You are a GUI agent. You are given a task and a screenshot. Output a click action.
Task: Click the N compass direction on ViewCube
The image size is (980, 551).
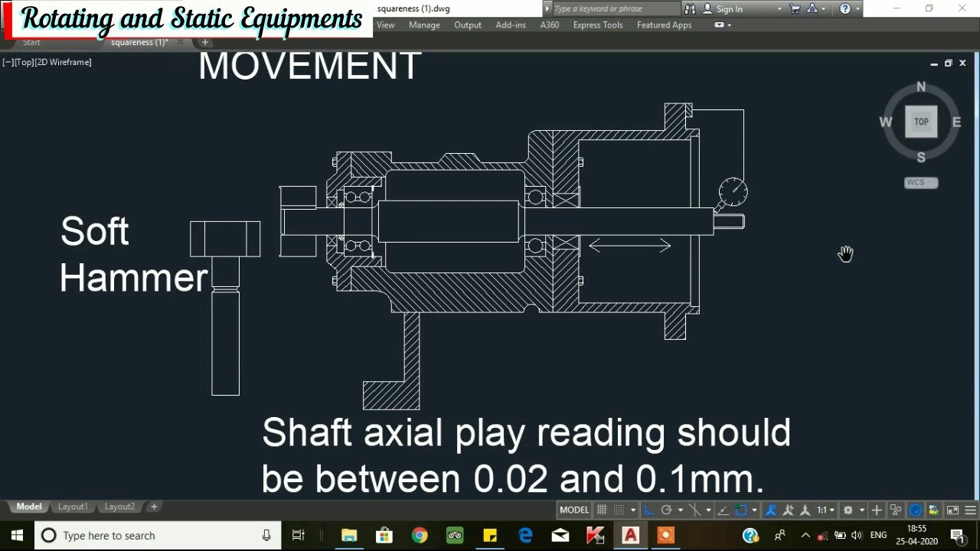pyautogui.click(x=921, y=87)
